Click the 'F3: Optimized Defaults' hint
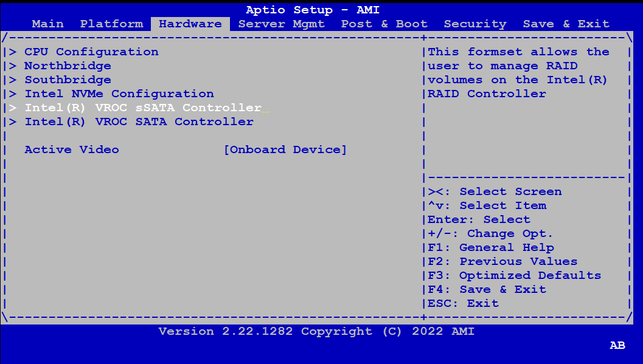Viewport: 643px width, 364px height. 514,275
